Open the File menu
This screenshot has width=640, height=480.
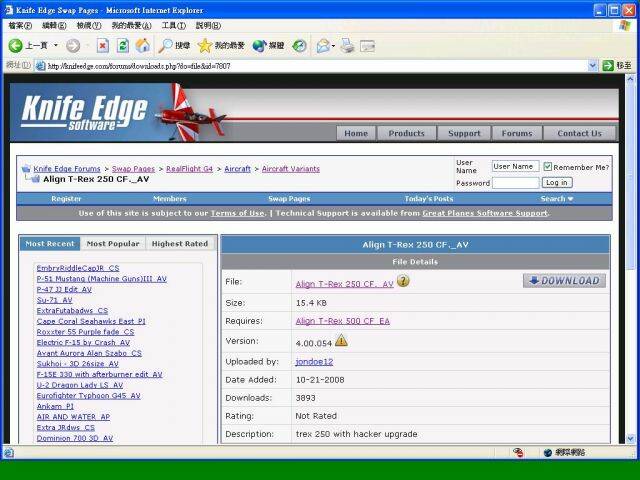tap(20, 26)
